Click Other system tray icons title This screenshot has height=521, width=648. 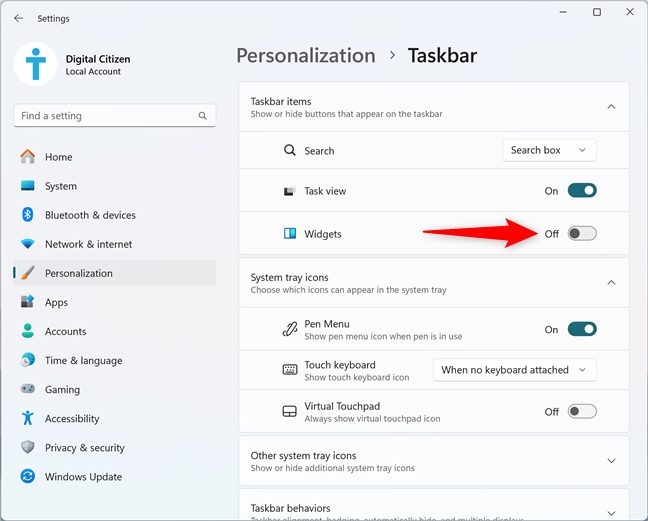[303, 455]
